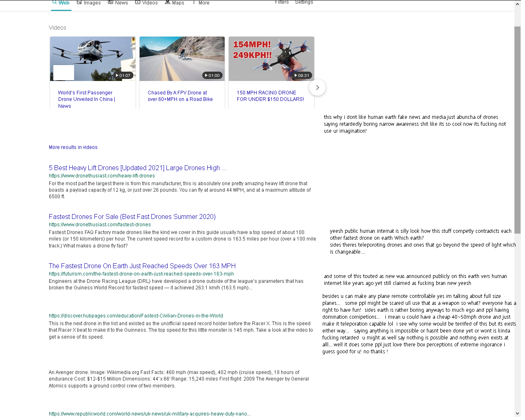Open the Videos search tab
Screen dimensions: 525x420
[147, 3]
